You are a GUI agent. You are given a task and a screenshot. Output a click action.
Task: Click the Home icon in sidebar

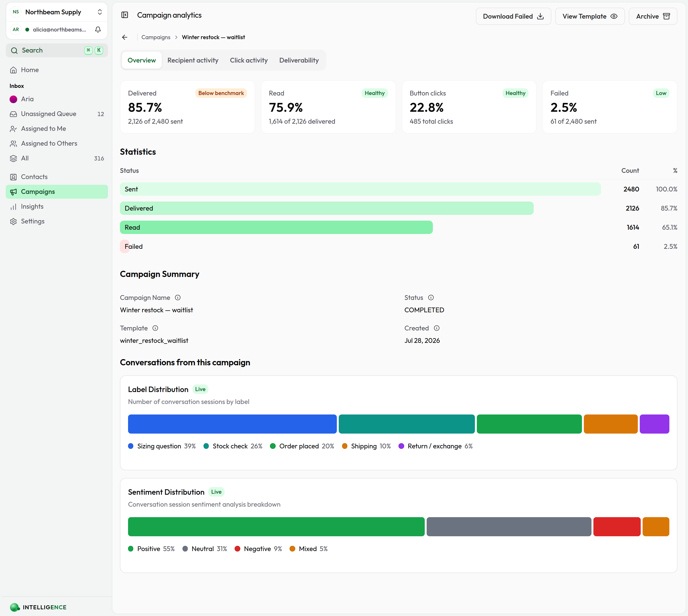[x=14, y=70]
